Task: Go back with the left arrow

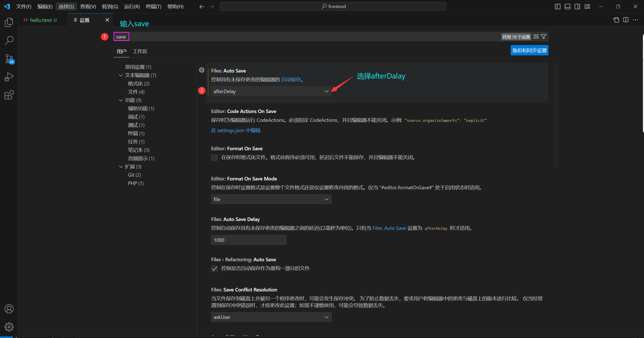Action: tap(202, 7)
